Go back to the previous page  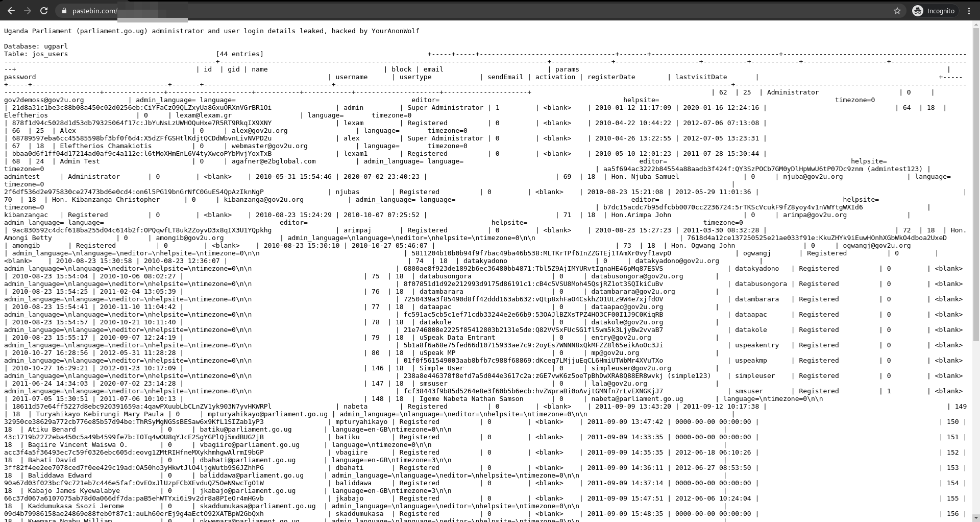click(x=11, y=11)
